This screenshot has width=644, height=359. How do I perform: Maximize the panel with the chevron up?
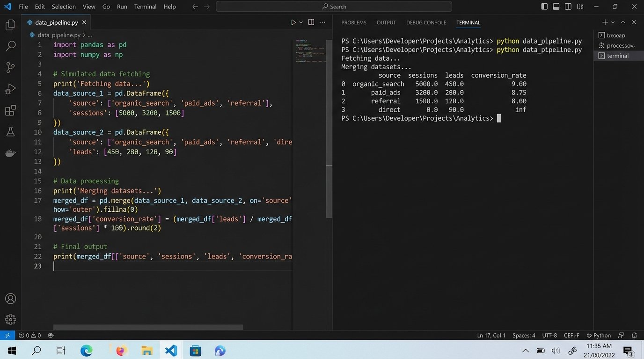click(623, 22)
